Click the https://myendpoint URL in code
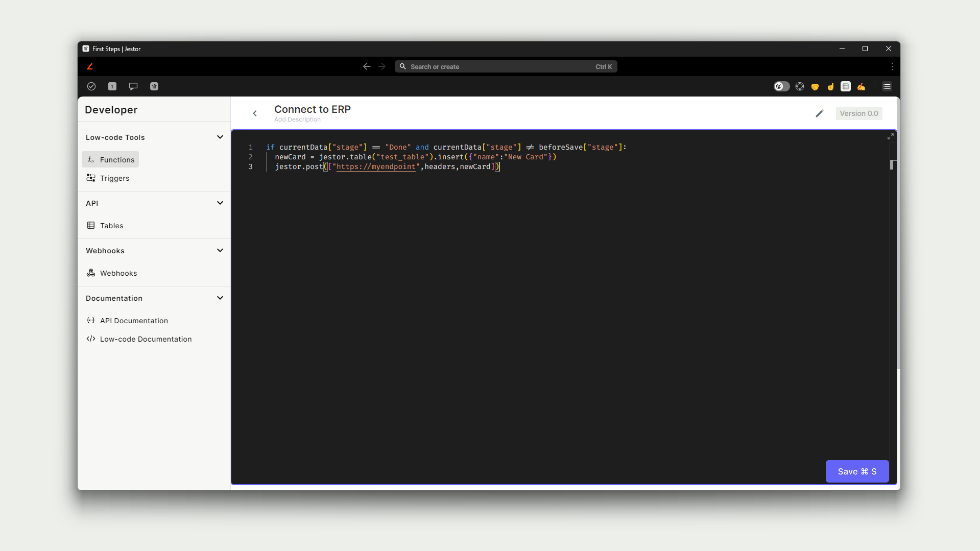This screenshot has width=980, height=551. pyautogui.click(x=376, y=166)
